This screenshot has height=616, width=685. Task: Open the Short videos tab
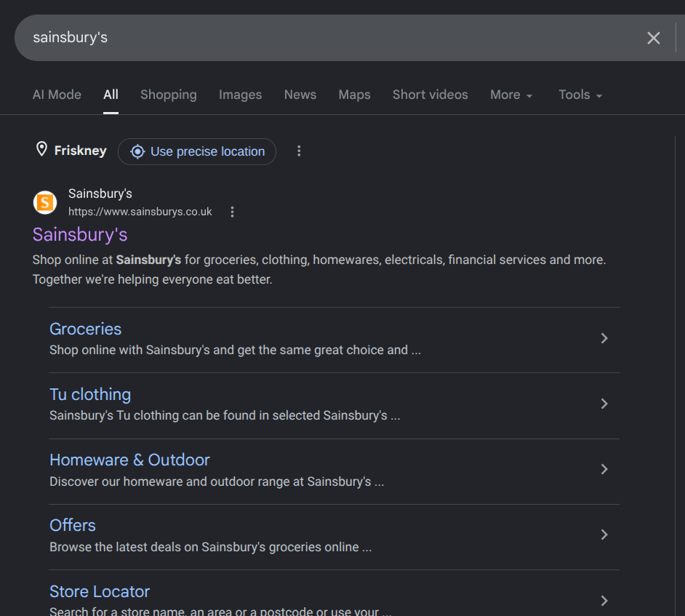pyautogui.click(x=430, y=95)
